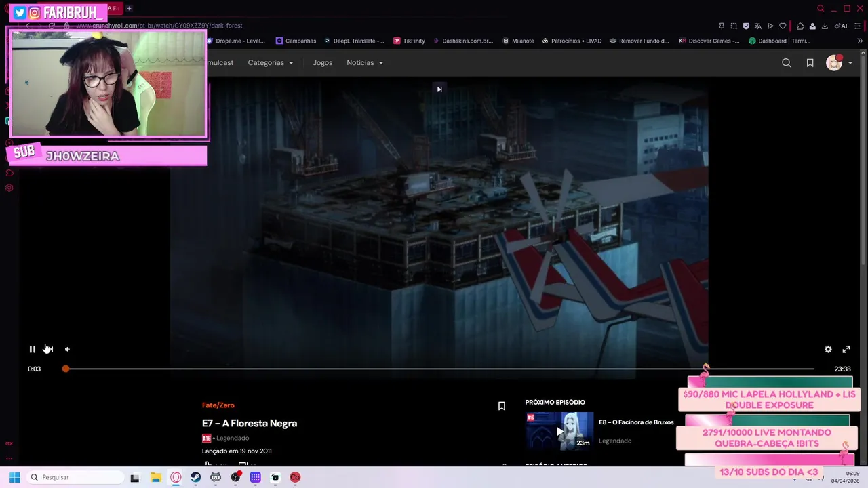The width and height of the screenshot is (868, 488).
Task: Open the DeepL Translate bookmark
Action: click(353, 41)
